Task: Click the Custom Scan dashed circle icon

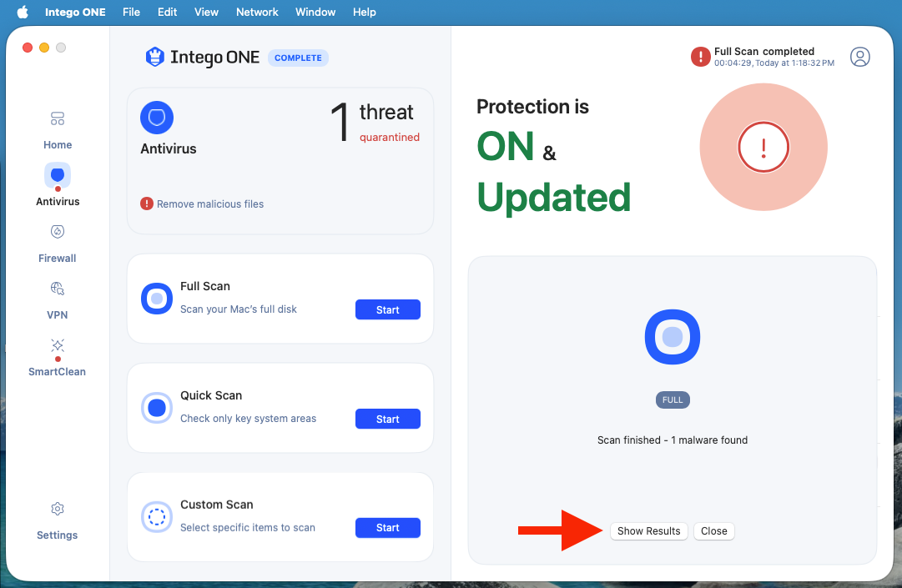Action: pos(157,517)
